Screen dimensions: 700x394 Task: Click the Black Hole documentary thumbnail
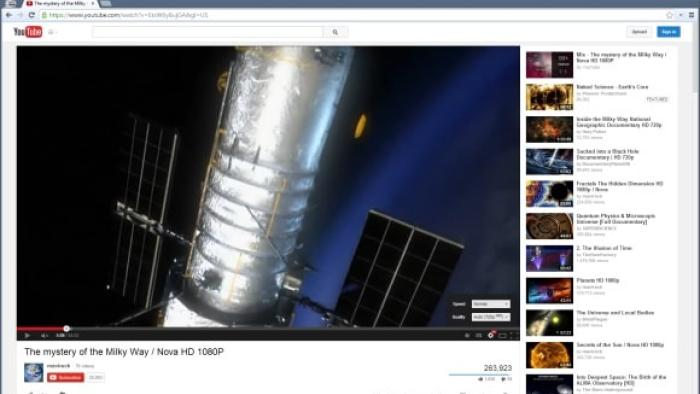pos(549,162)
